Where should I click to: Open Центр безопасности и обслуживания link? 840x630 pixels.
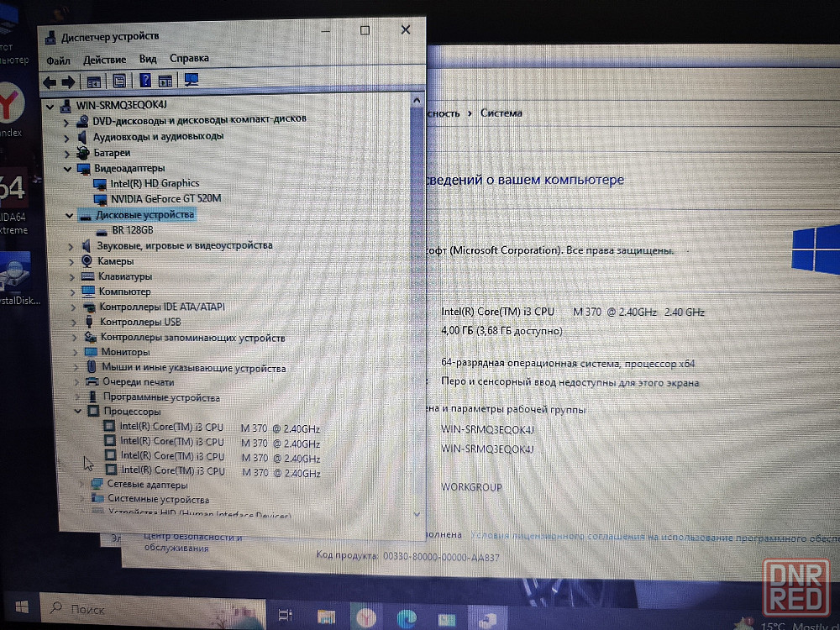(192, 542)
